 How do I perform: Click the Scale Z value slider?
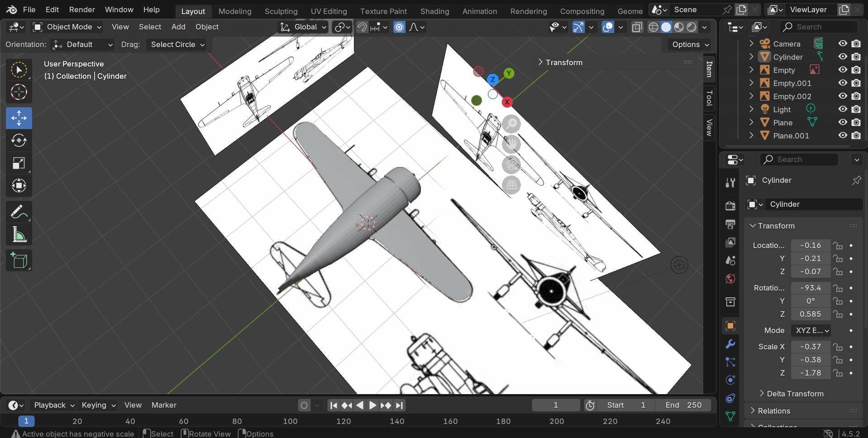(811, 373)
